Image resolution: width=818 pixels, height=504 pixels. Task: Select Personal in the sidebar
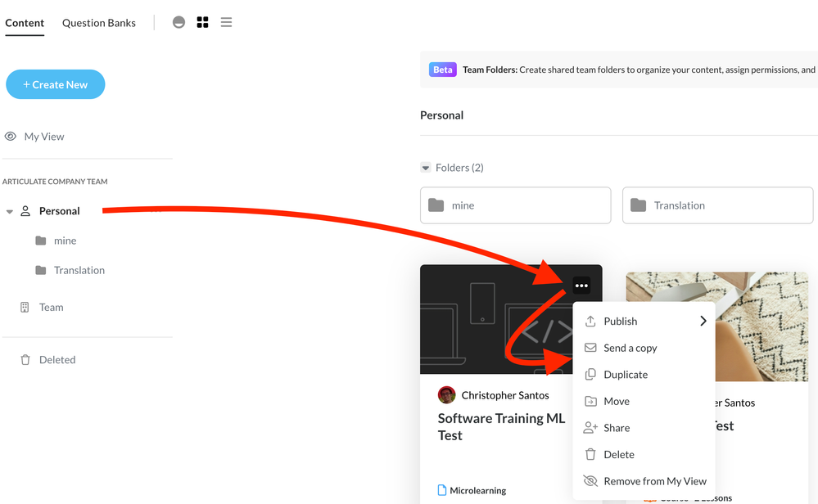[x=60, y=211]
